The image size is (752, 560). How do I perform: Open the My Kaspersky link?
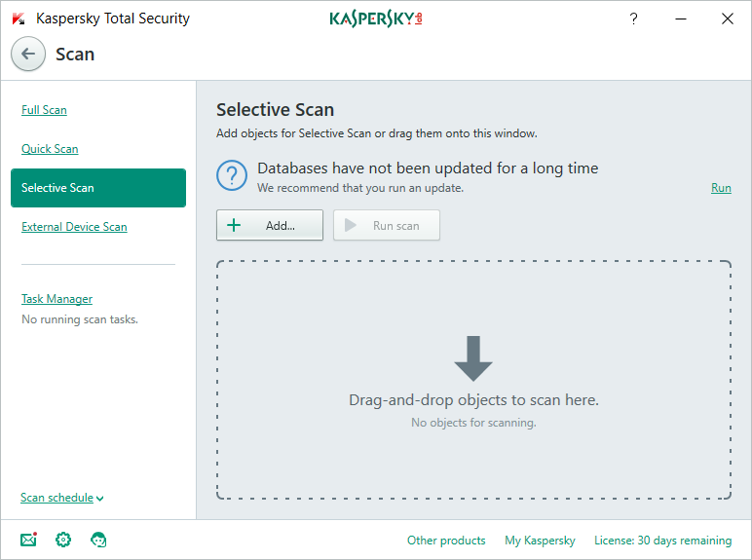[540, 541]
